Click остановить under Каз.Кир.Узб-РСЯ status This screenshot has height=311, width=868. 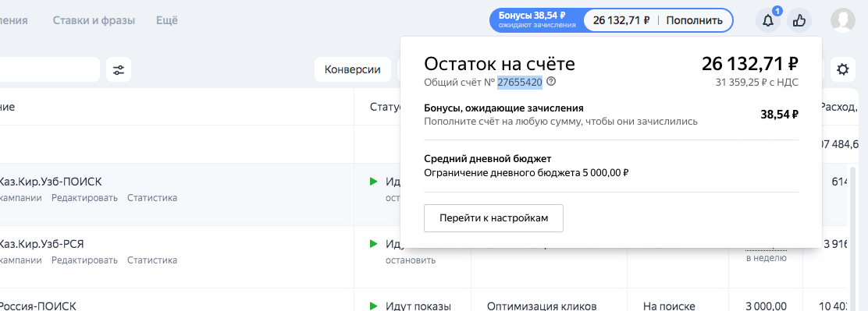click(x=411, y=260)
